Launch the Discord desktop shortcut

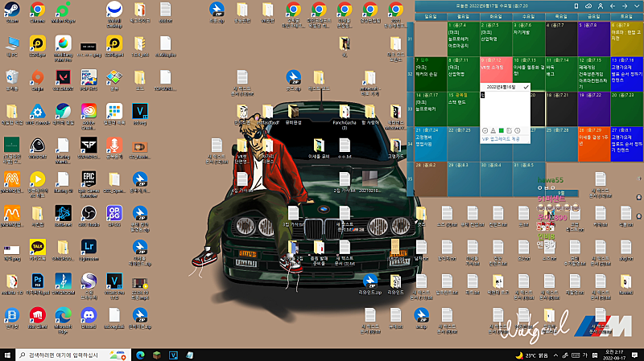pos(89,314)
